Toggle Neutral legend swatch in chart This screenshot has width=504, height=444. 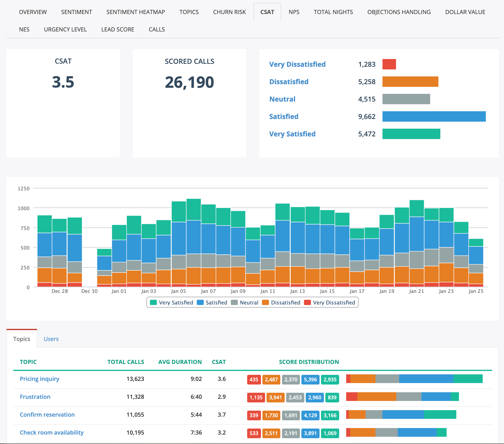[x=235, y=303]
